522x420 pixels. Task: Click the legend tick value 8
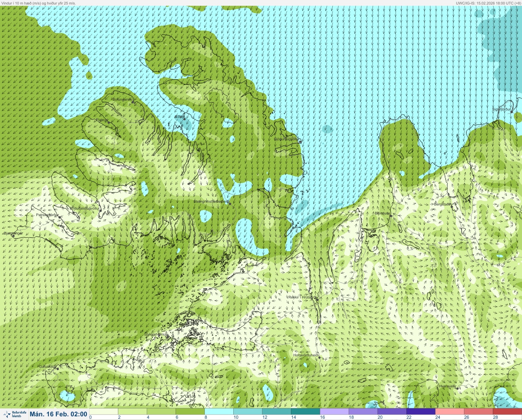[x=206, y=417]
